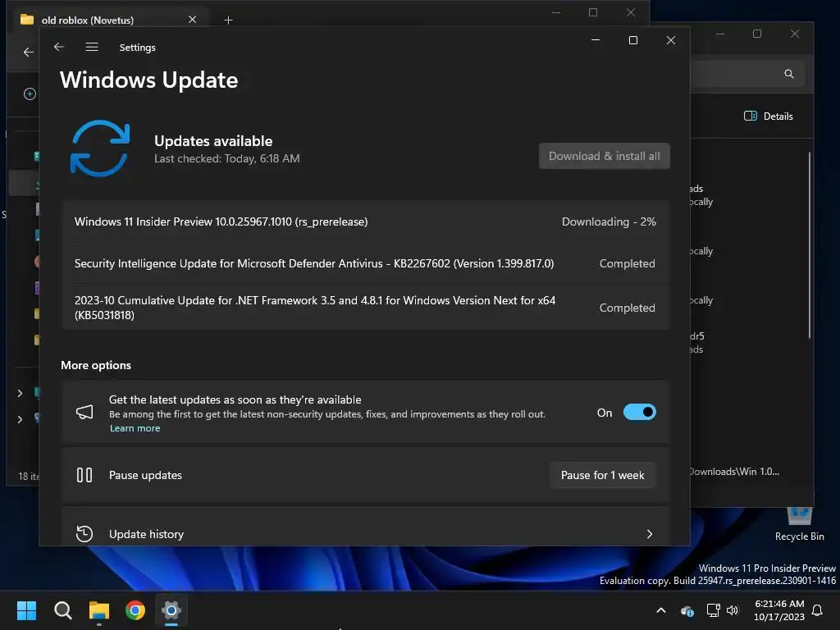Open the notification bell in the tray
Image resolution: width=840 pixels, height=630 pixels.
[x=818, y=610]
